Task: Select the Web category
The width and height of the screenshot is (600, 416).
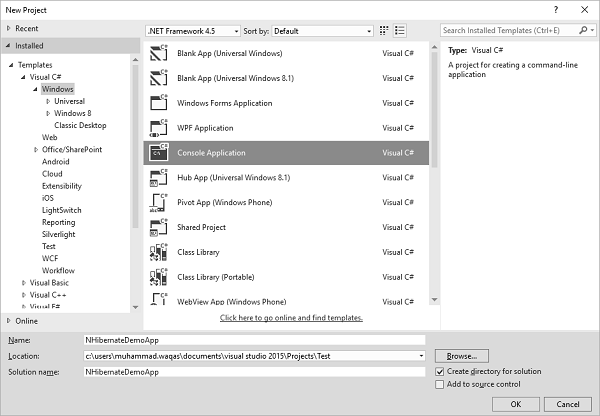Action: (x=50, y=137)
